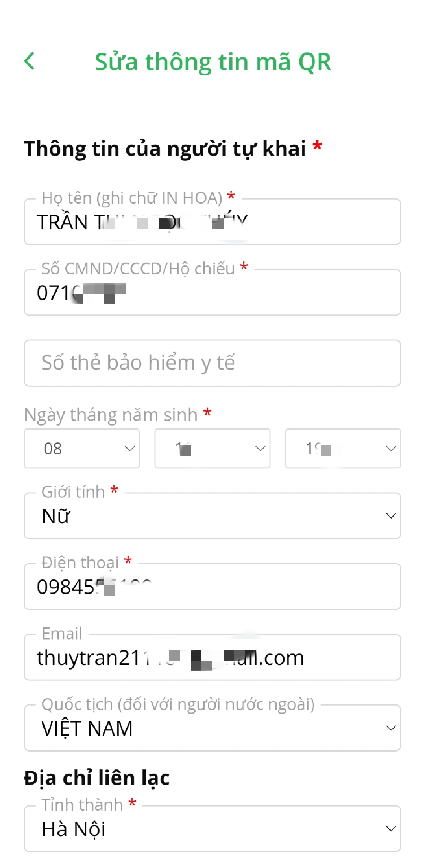This screenshot has width=425, height=868.
Task: Expand the birth month dropdown
Action: (213, 449)
